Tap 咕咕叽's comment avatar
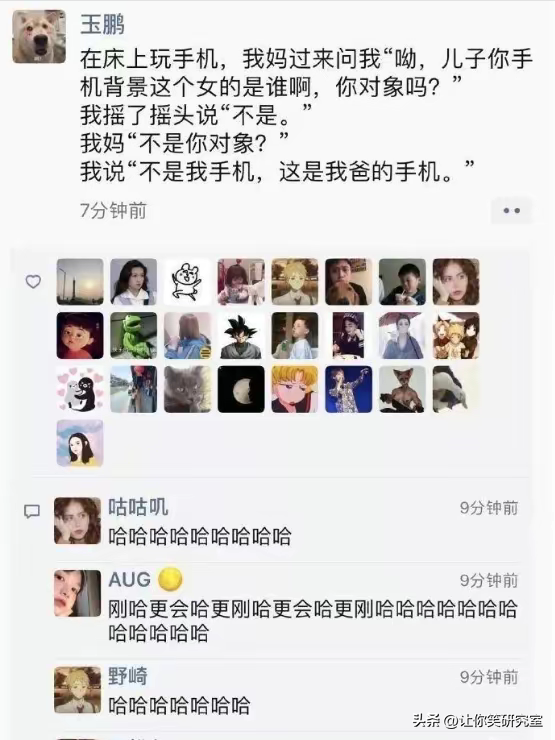 pyautogui.click(x=77, y=521)
